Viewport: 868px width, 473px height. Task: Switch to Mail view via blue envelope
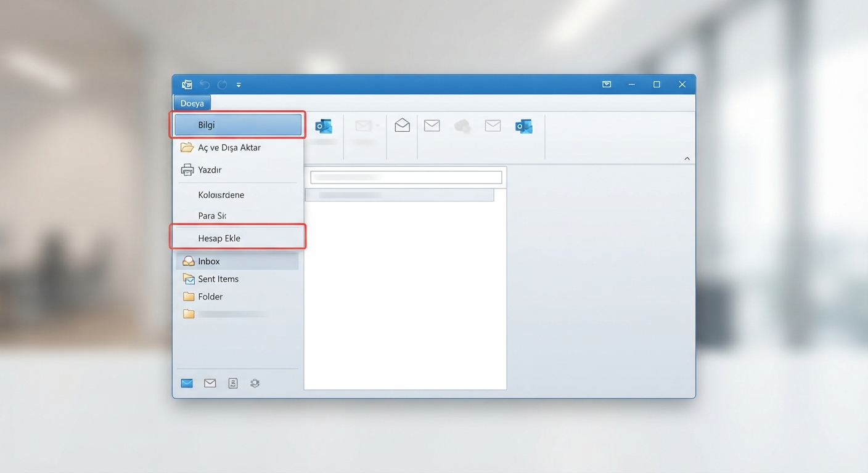point(187,383)
